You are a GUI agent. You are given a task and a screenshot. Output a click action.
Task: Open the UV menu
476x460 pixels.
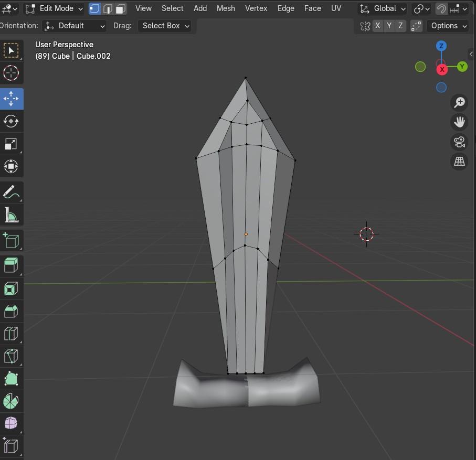(x=336, y=8)
